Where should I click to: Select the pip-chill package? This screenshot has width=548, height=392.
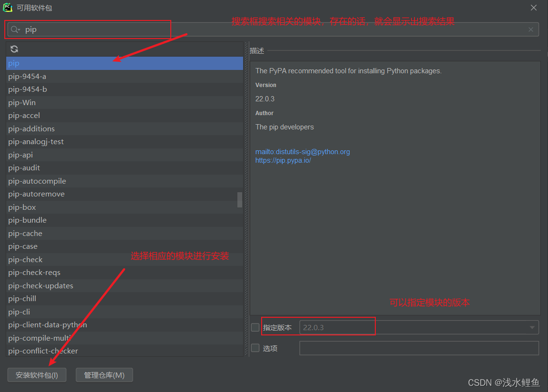pos(125,299)
